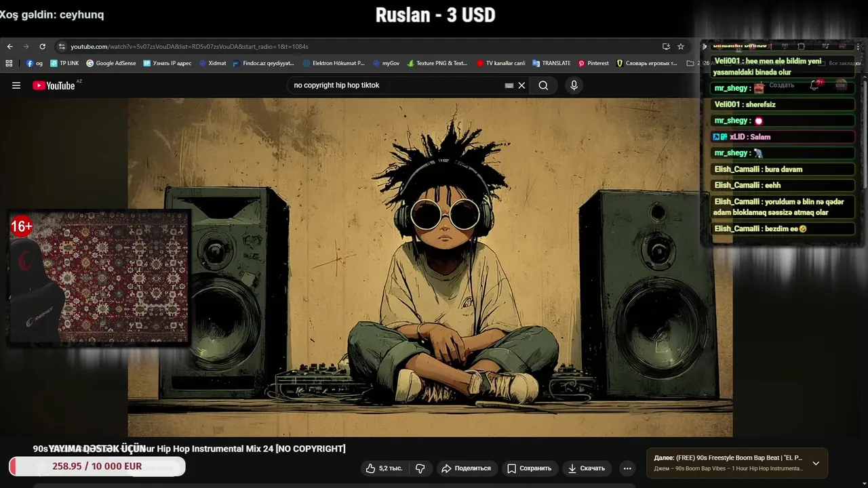Click chat message Veli001 : sherefsiz
This screenshot has height=488, width=868.
783,104
